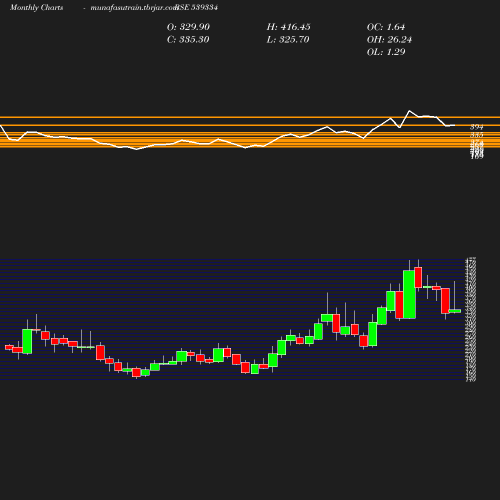Select the close price 'C: 335.30'
Image resolution: width=500 pixels, height=500 pixels.
tap(188, 39)
